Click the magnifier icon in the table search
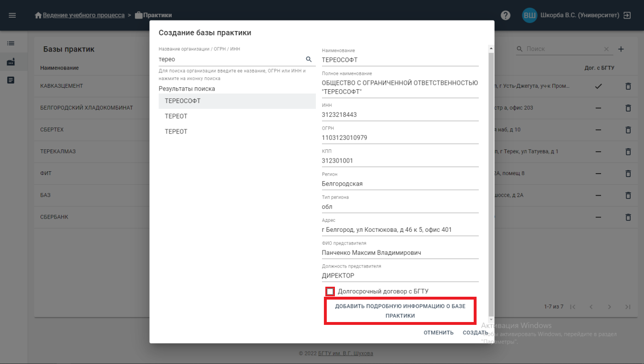This screenshot has height=364, width=644. [519, 49]
